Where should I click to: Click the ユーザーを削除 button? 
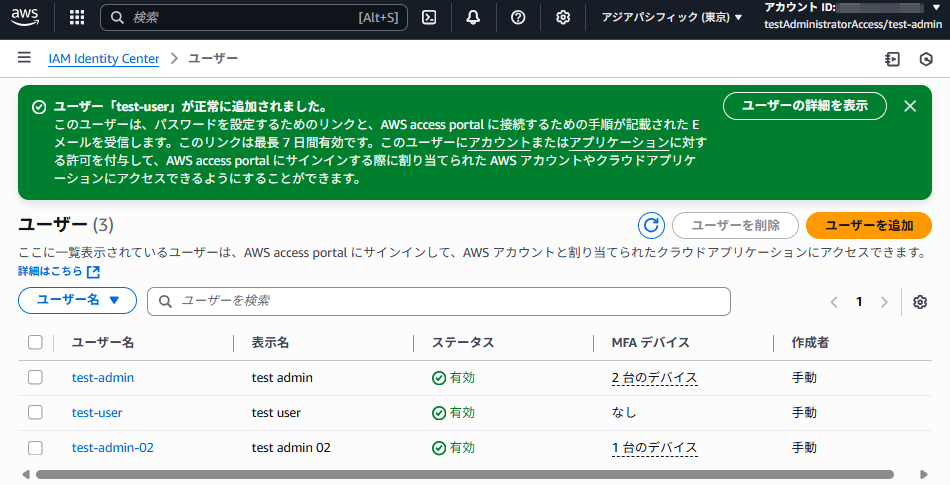pos(736,225)
